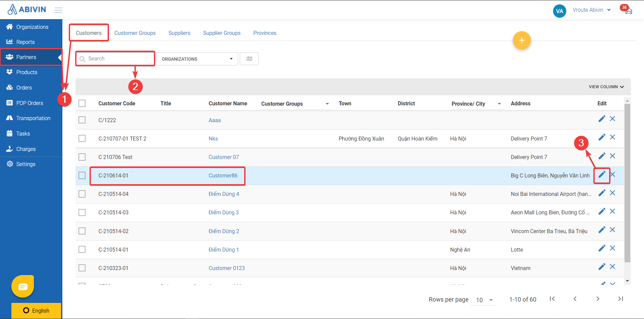Go to the first page of results
This screenshot has height=319, width=644.
point(552,299)
